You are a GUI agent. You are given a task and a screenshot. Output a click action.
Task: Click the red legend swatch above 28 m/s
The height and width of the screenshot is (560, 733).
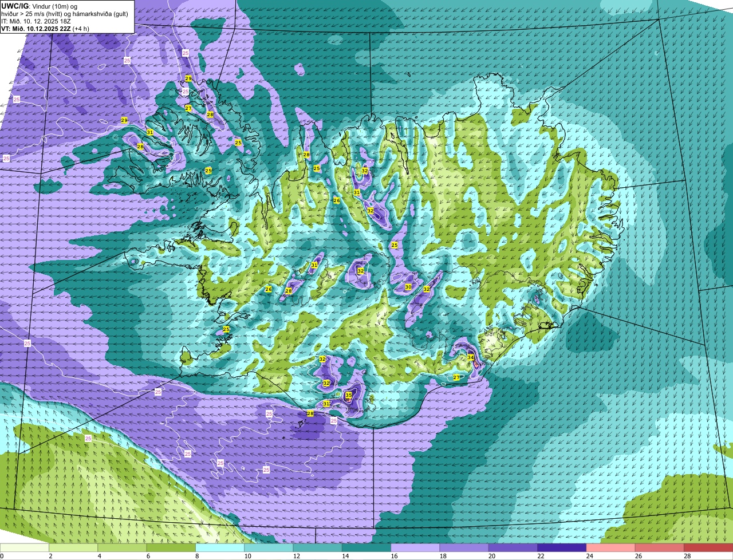(x=708, y=547)
